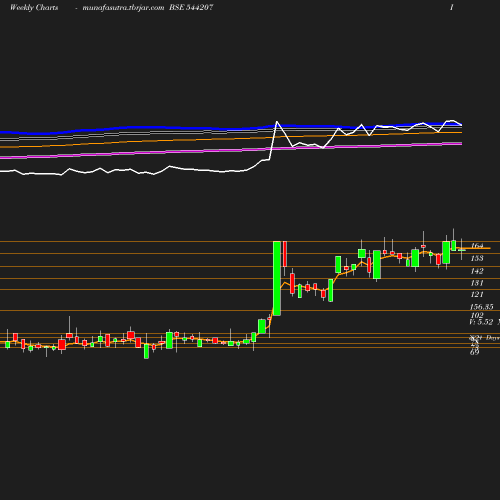The width and height of the screenshot is (500, 500).
Task: Select the 164 price level label
Action: [x=477, y=246]
